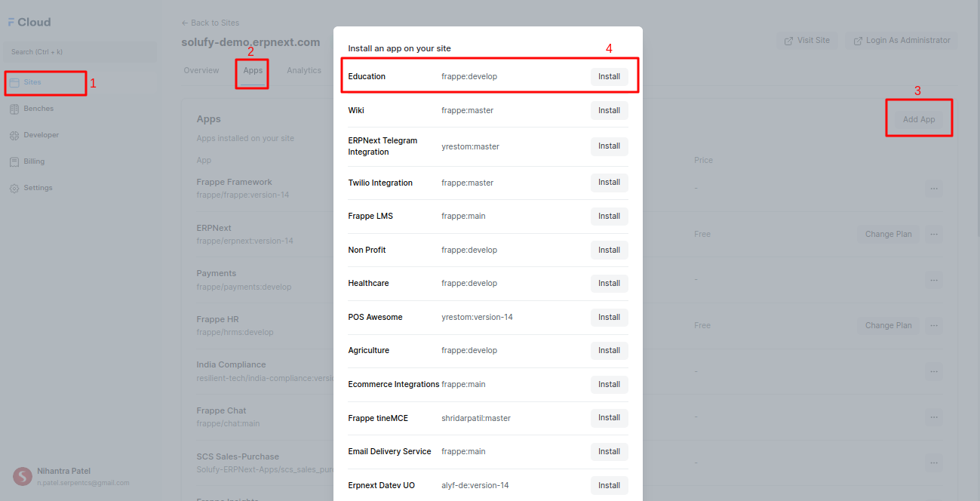Screen dimensions: 980x501
Task: Open options menu for Frappe Chat
Action: pos(934,416)
